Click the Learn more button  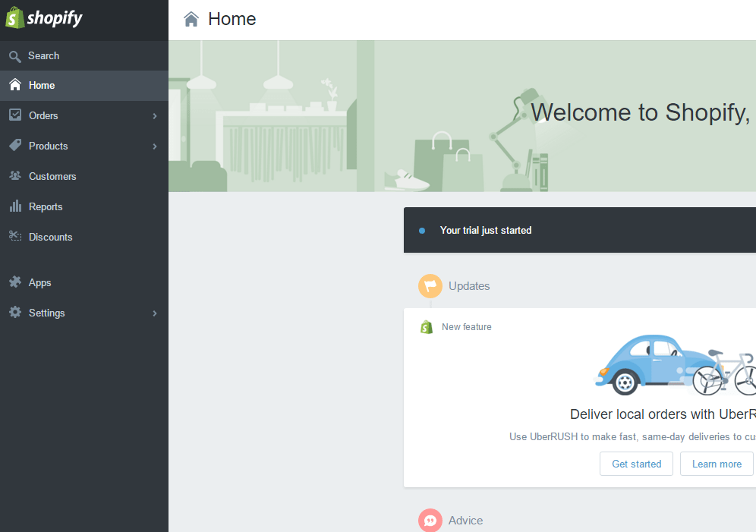(x=717, y=464)
